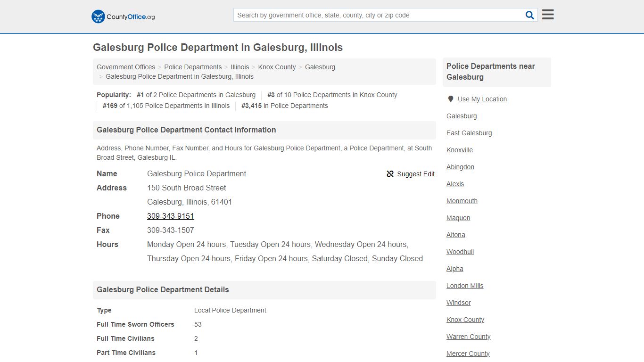Click the Local Police Department value
Viewport: 644px width, 362px height.
point(230,310)
